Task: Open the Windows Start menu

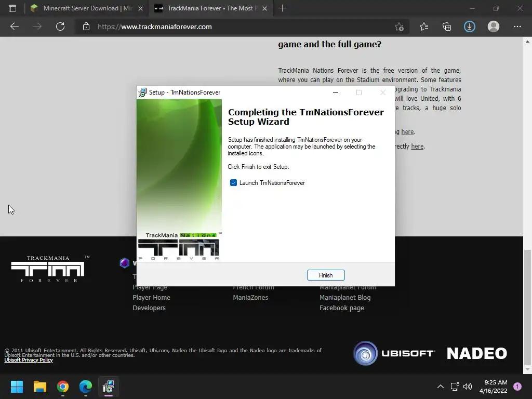Action: 17,387
